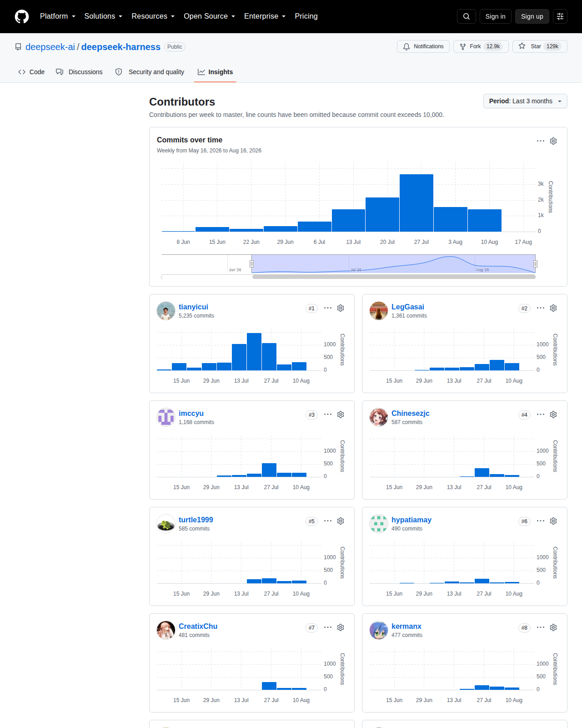Star the repository with the Star button
The width and height of the screenshot is (582, 728).
(x=540, y=46)
